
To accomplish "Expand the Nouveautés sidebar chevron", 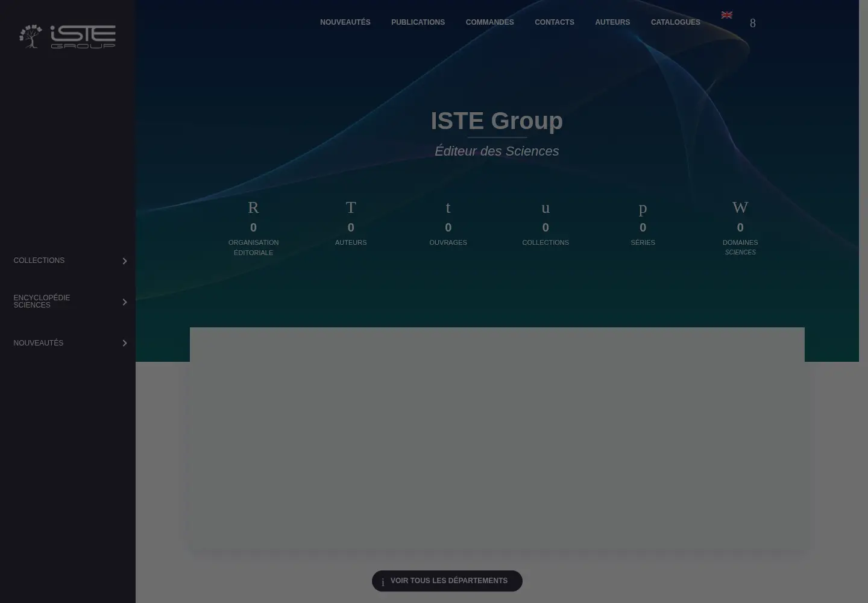I will (x=125, y=343).
